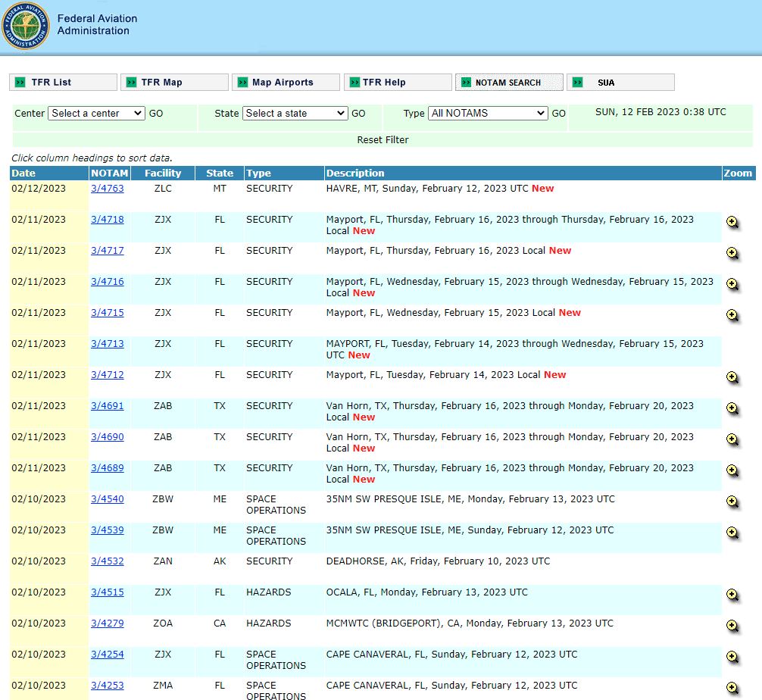Zoom to NOTAM 3/4515 Ocala on map

(x=732, y=596)
